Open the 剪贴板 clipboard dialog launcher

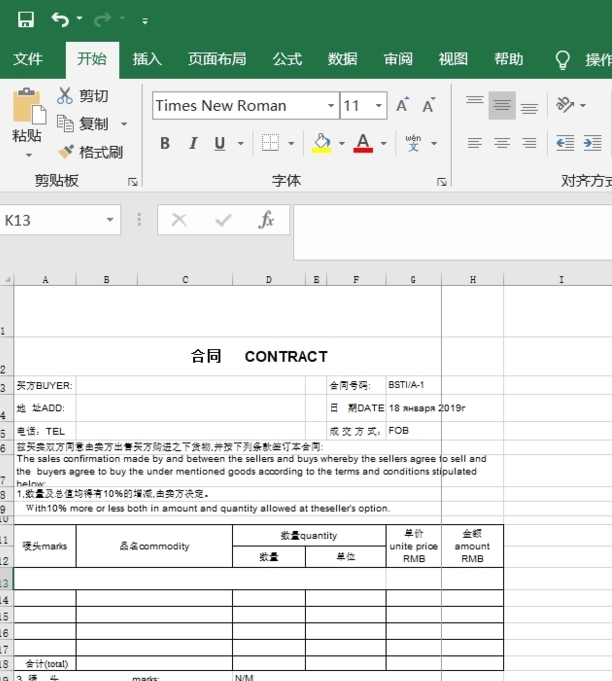point(133,182)
